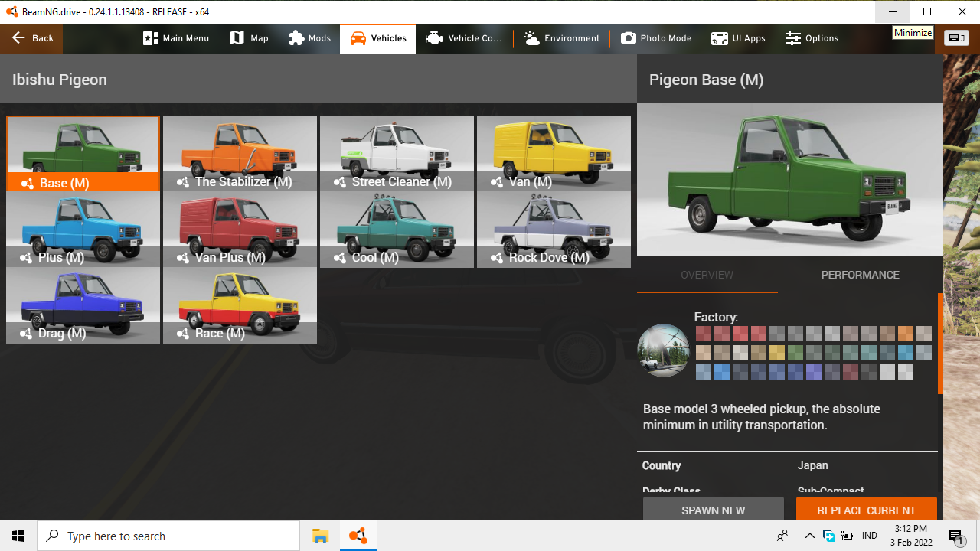Pick the orange factory color swatch

coord(906,334)
